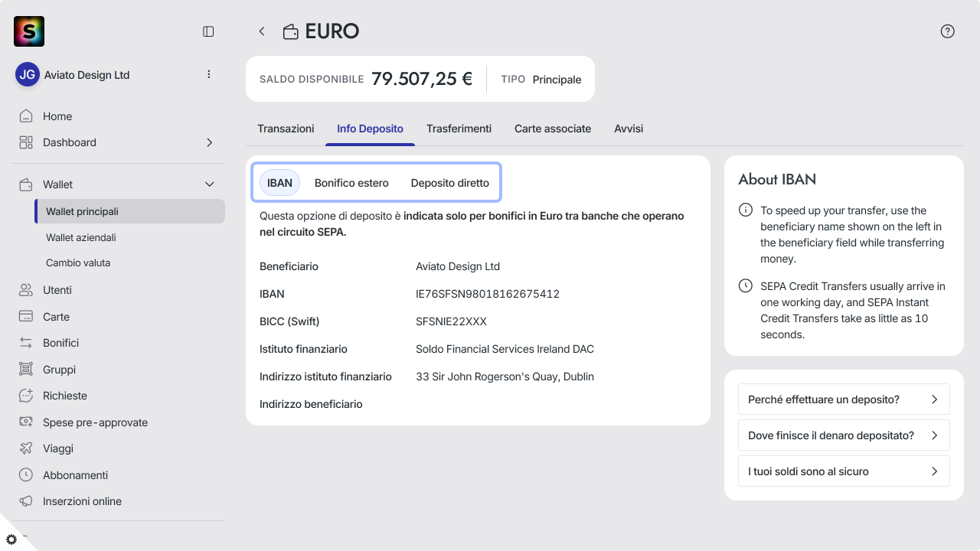Switch to the Avvisi tab
Image resolution: width=980 pixels, height=551 pixels.
629,129
